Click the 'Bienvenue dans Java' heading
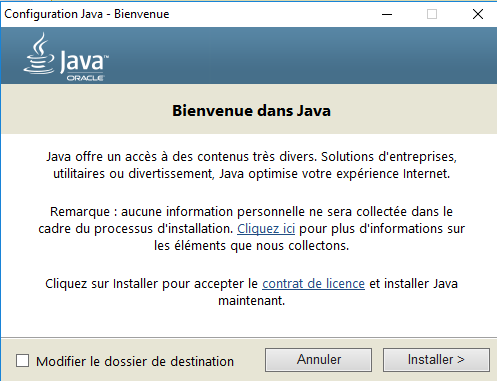Screen dimensions: 497x381 251,111
